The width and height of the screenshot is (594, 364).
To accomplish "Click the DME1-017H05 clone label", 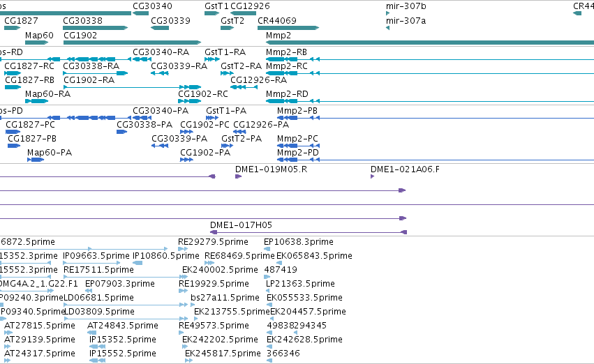I will coord(241,225).
